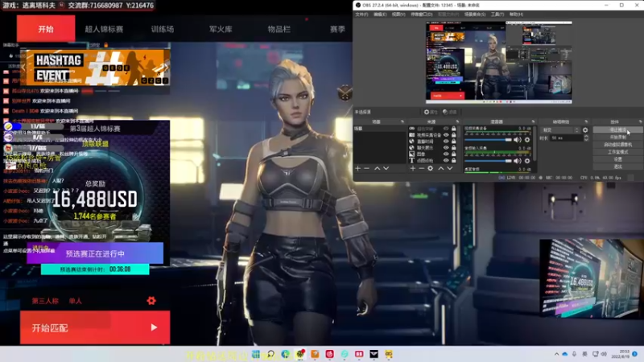644x362 pixels.
Task: Switch to the 训练场 game tab
Action: coord(163,29)
